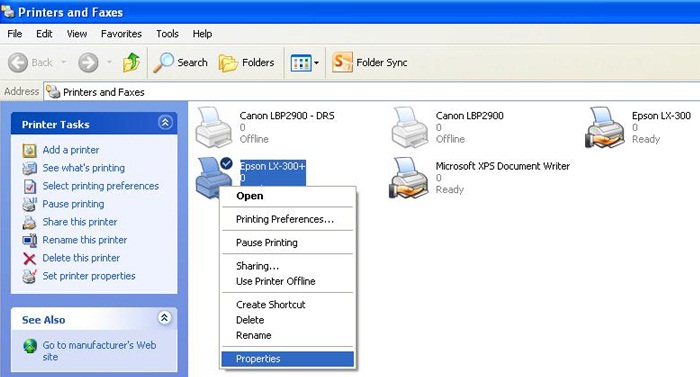Click the Views icon in toolbar
Image resolution: width=700 pixels, height=377 pixels.
click(300, 63)
